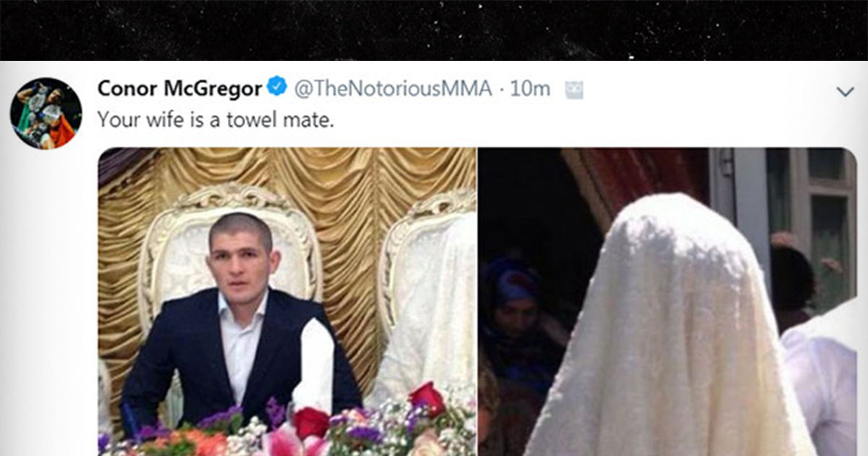Click the small gray icon after the timestamp
This screenshot has height=456, width=868.
tap(574, 90)
